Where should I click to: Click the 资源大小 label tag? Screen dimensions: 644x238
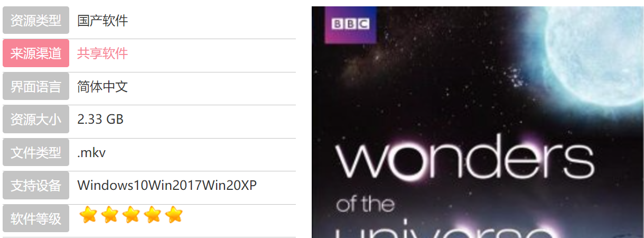point(36,120)
